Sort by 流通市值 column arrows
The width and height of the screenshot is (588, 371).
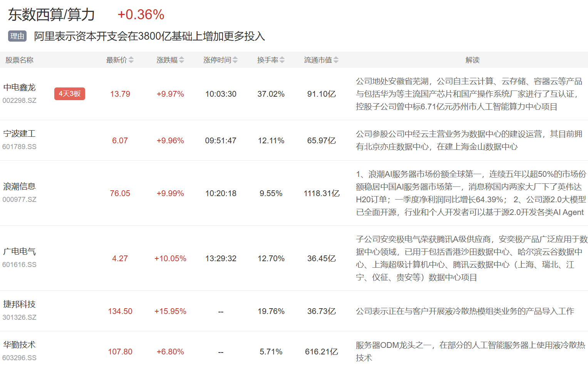[x=336, y=60]
